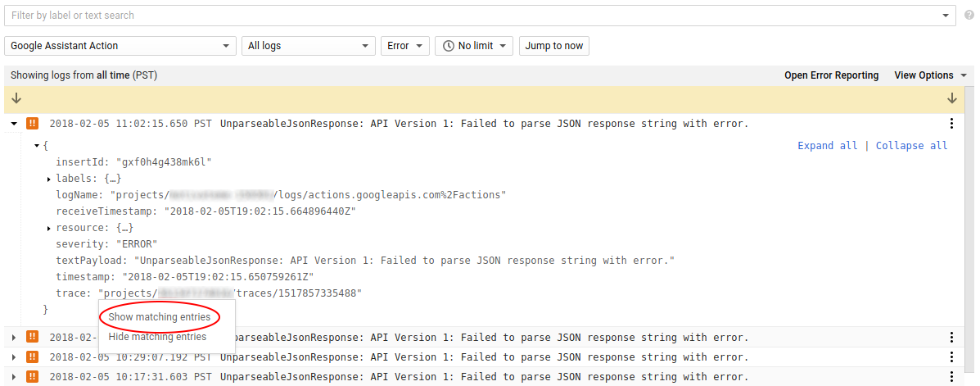Viewport: 980px width, 386px height.
Task: Open the Error severity level dropdown
Action: (405, 46)
